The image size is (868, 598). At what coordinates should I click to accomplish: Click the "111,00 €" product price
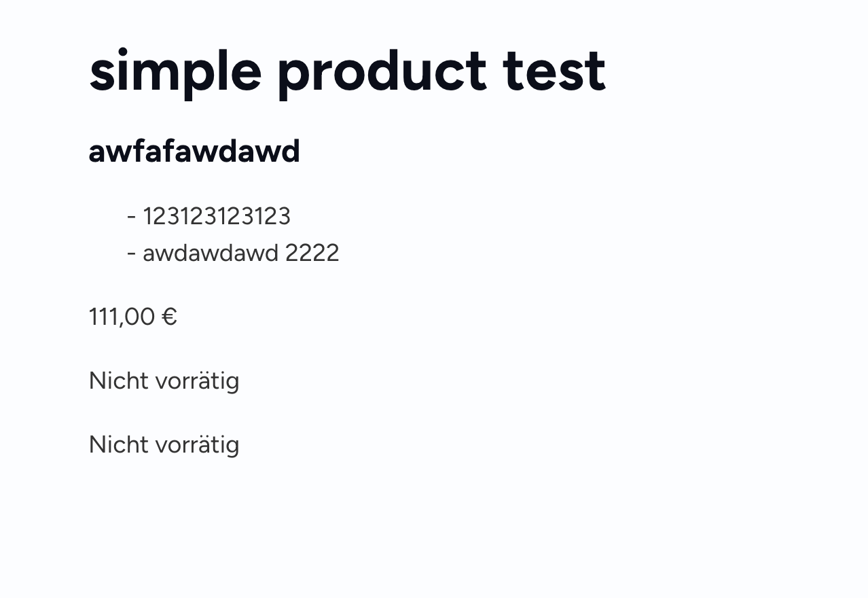133,317
